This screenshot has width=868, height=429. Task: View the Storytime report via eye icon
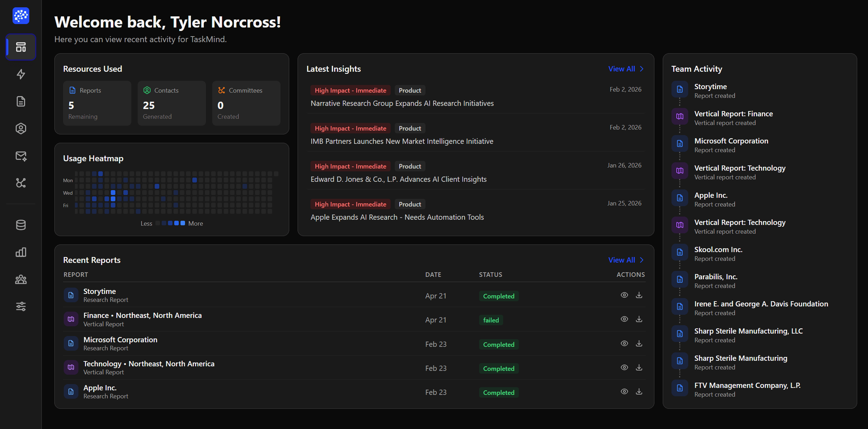(x=624, y=295)
